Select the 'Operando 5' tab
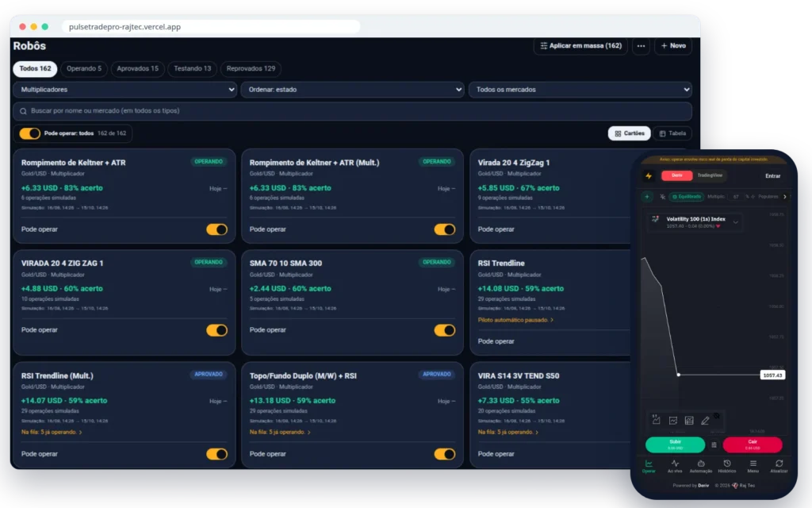The width and height of the screenshot is (812, 508). [x=84, y=68]
